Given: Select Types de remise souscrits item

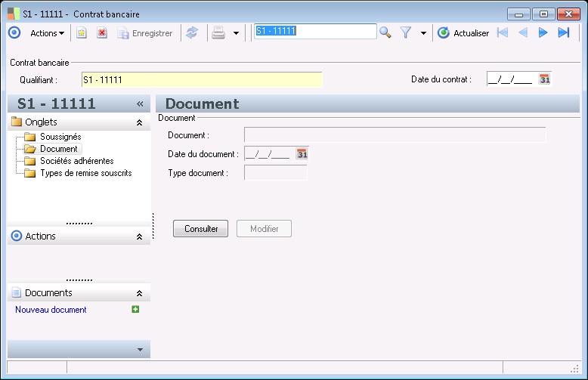Looking at the screenshot, I should tap(86, 173).
